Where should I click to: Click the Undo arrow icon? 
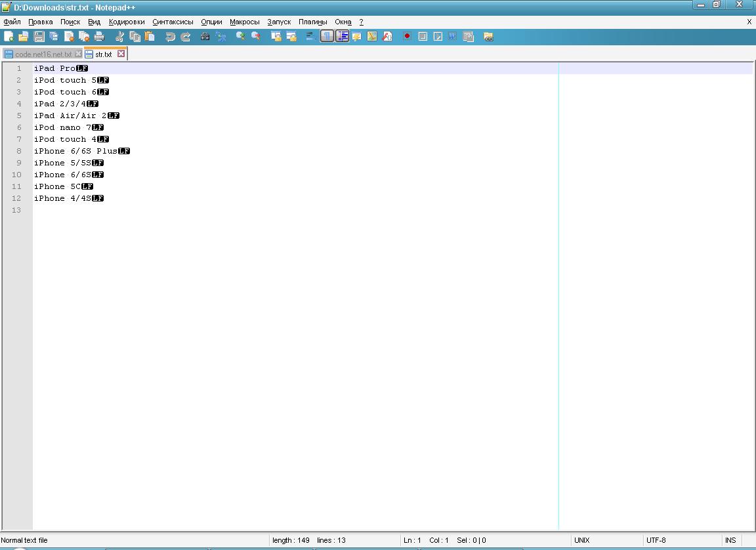point(170,37)
